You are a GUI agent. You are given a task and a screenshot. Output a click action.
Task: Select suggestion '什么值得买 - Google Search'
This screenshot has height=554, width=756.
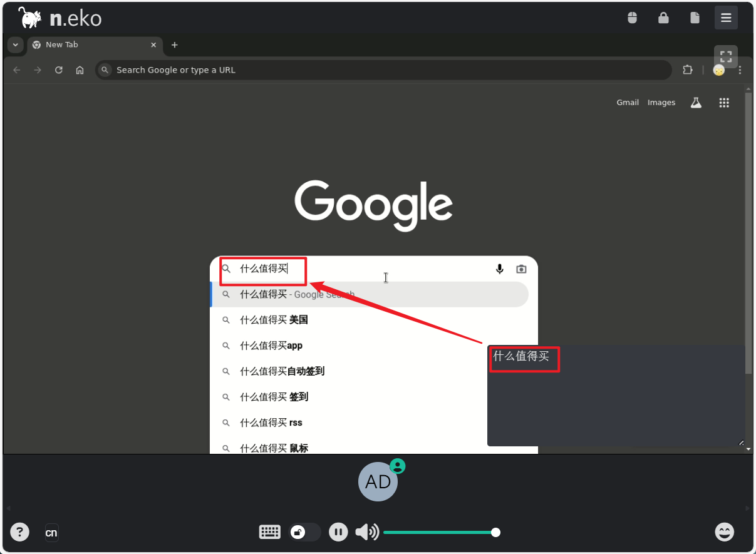[x=370, y=294]
